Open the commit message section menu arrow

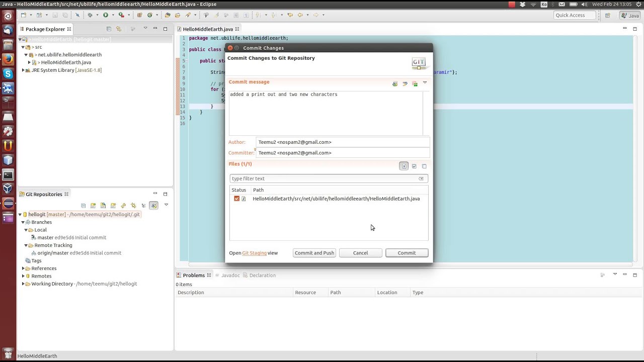[x=425, y=83]
